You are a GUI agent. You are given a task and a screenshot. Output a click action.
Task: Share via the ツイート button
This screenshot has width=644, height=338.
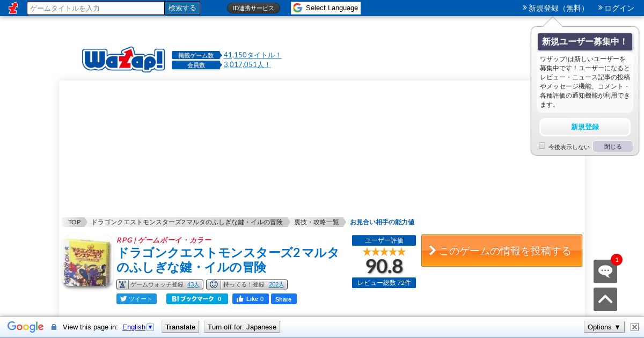click(x=136, y=299)
